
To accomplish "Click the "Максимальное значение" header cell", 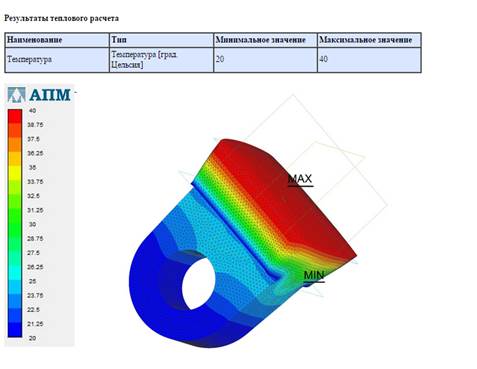I will coord(369,40).
